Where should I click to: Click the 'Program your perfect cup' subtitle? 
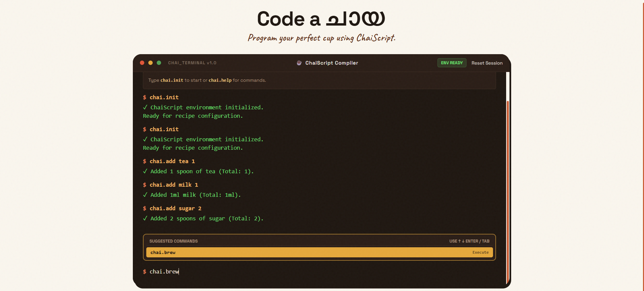(321, 38)
